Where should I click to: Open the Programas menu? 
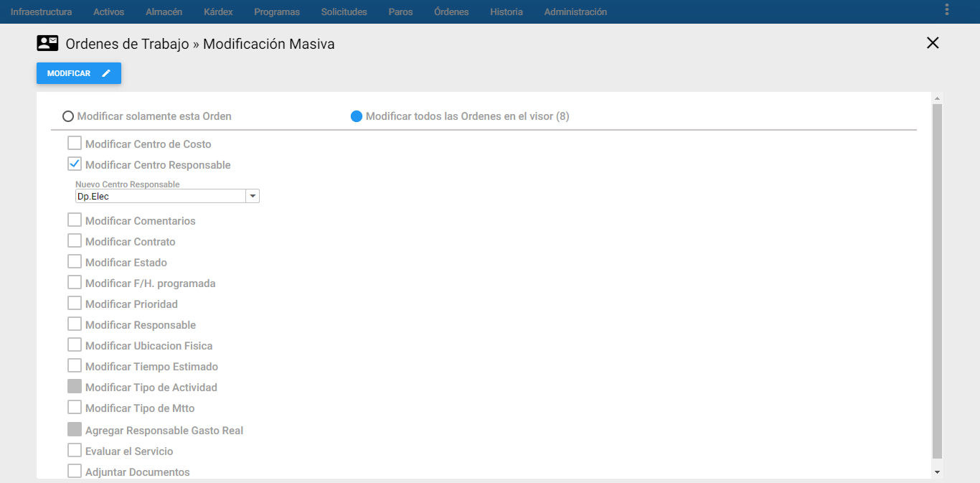tap(277, 12)
